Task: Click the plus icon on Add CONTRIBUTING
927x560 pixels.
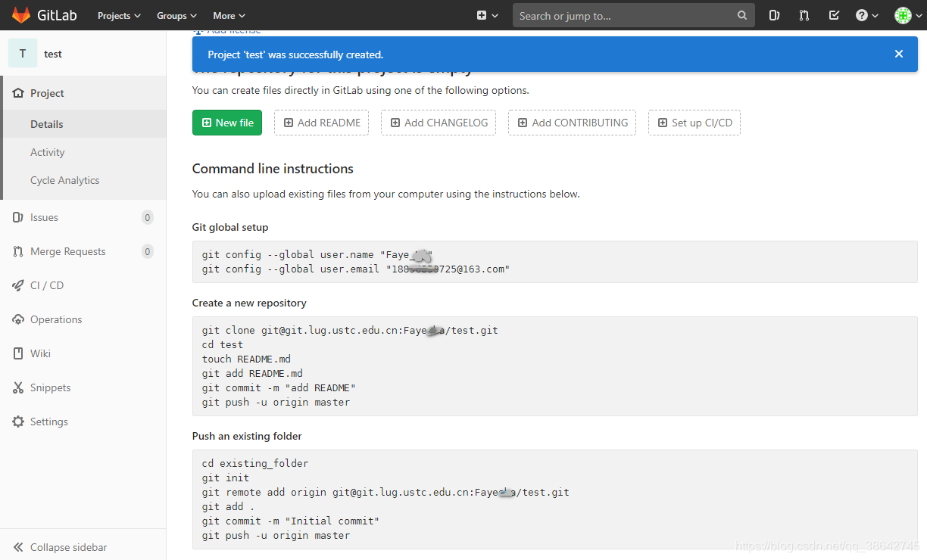Action: pyautogui.click(x=523, y=123)
